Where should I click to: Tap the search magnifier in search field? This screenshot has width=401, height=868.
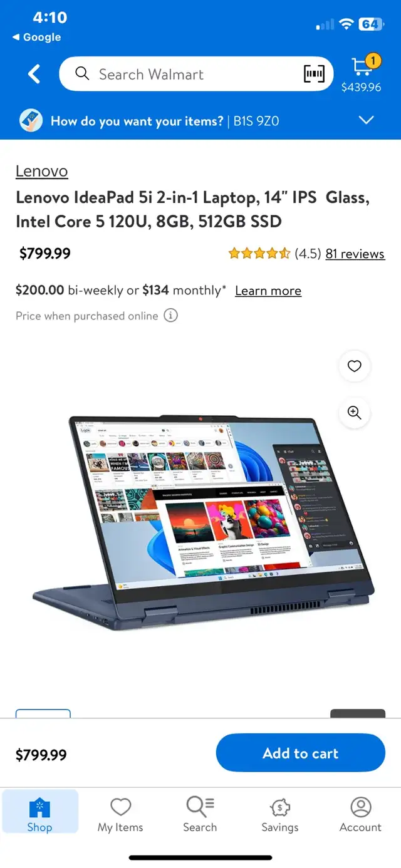(82, 74)
